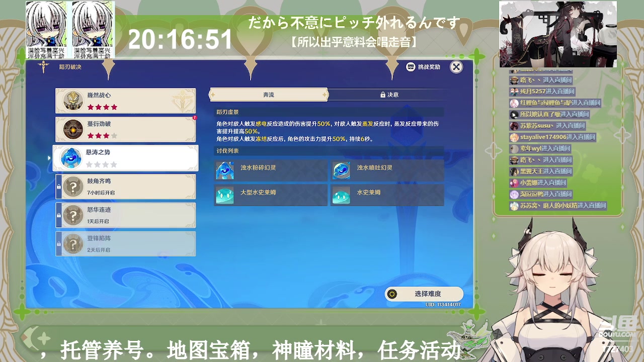Viewport: 644px width, 362px height.
Task: Select the 悬涛之势 challenge stage
Action: click(125, 158)
